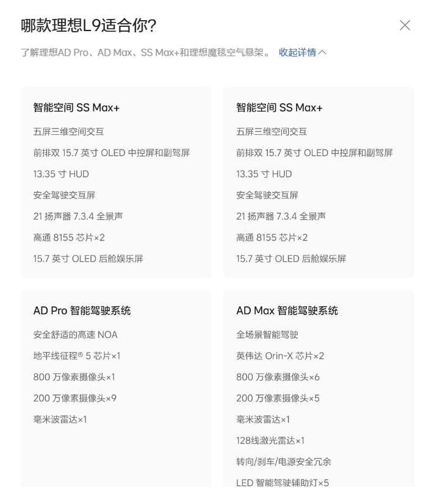
Task: Click 全场景智能驾驶 in AD Max card
Action: (x=267, y=334)
